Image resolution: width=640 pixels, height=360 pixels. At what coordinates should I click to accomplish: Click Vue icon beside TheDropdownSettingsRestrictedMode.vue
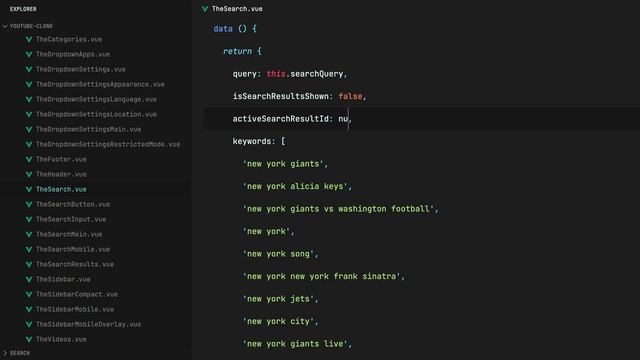coord(29,144)
